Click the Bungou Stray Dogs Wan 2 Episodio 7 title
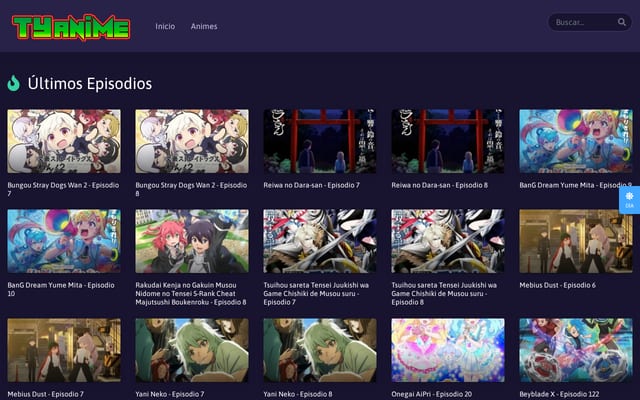Viewport: 640px width, 400px height. (63, 189)
